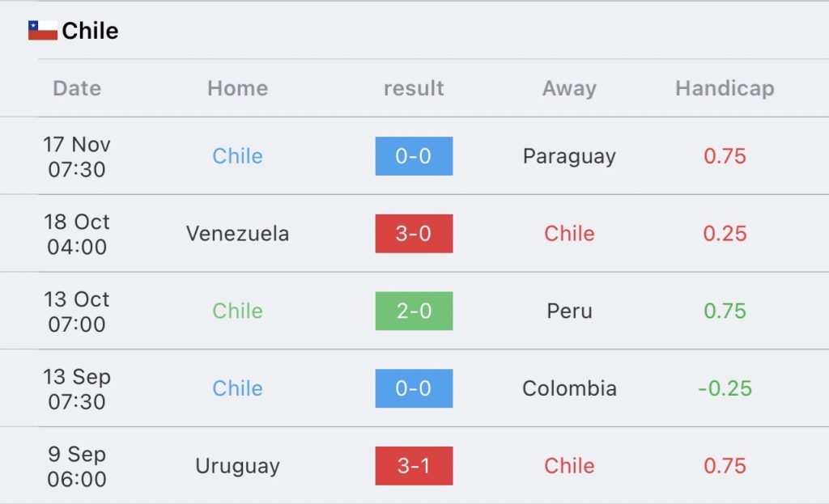Click the 9 Sep 06:00 date
The image size is (829, 504).
pos(77,466)
